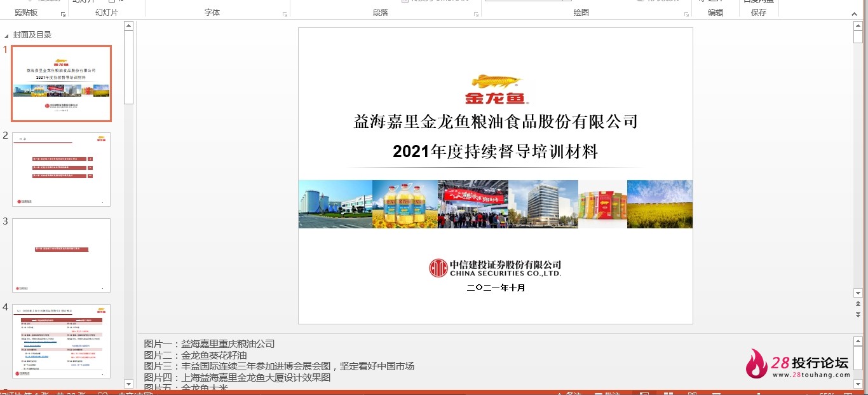Screen dimensions: 868x395
Task: Click the subtitle 2021年度持续督导培训材料
Action: pos(496,151)
